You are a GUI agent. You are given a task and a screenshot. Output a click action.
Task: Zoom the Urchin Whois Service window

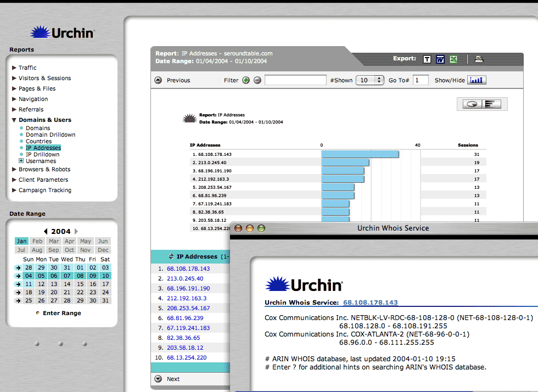tap(261, 228)
